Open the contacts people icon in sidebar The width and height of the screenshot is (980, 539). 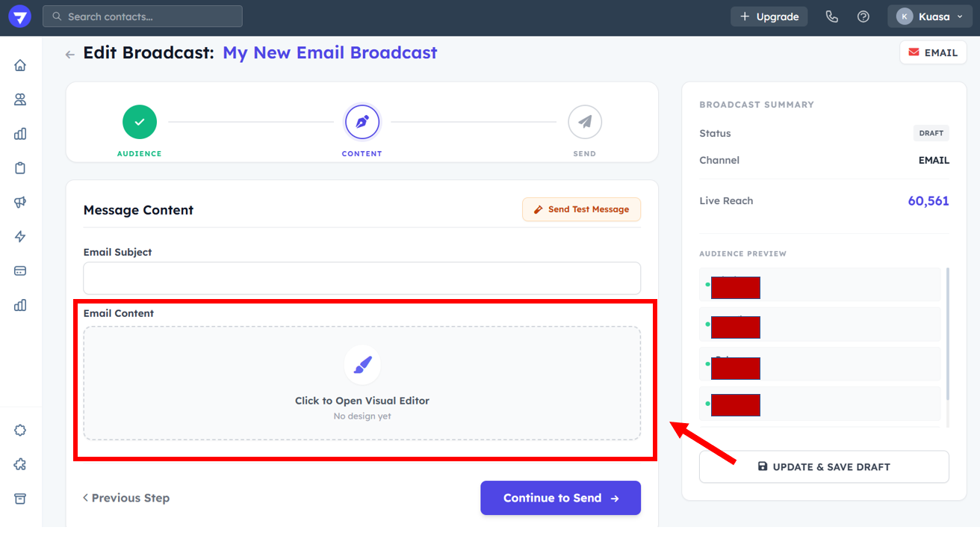20,99
